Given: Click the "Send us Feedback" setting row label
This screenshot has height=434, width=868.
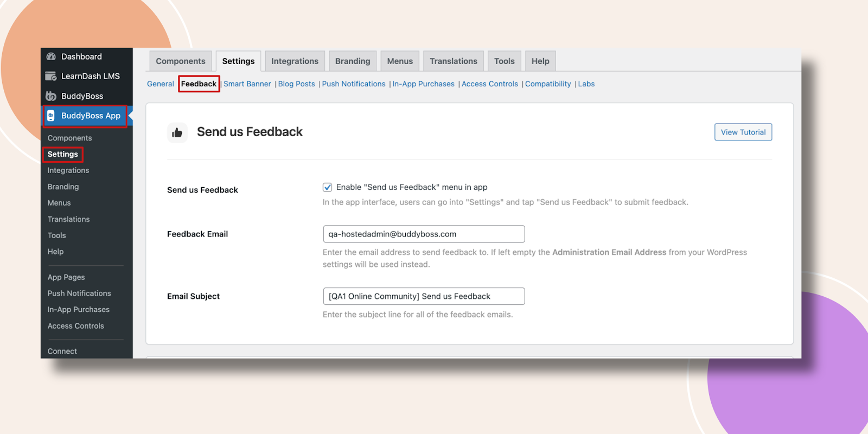Looking at the screenshot, I should pos(202,190).
